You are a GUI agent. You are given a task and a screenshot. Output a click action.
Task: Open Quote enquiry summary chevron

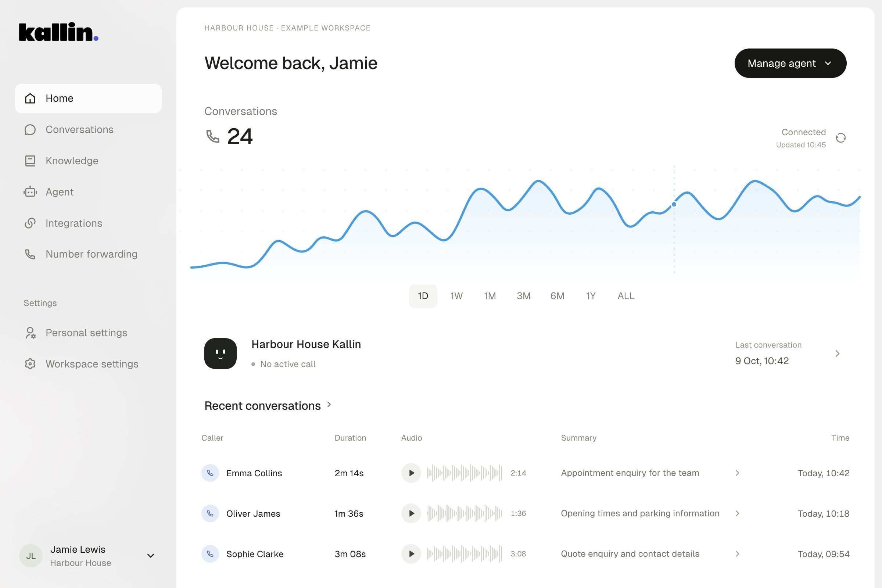point(737,554)
